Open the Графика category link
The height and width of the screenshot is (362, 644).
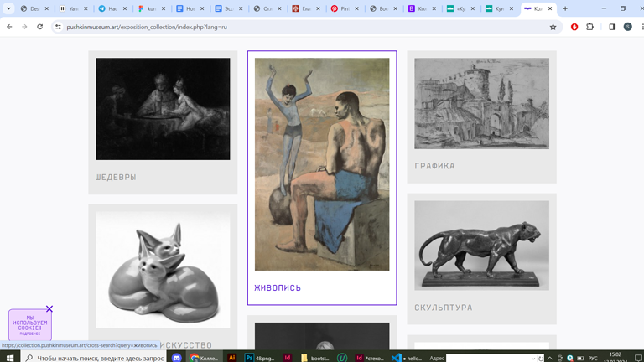coord(434,166)
